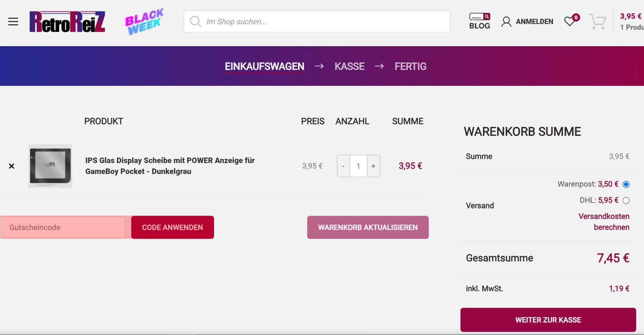The image size is (644, 335).
Task: Click the Anmelden user icon
Action: 506,22
